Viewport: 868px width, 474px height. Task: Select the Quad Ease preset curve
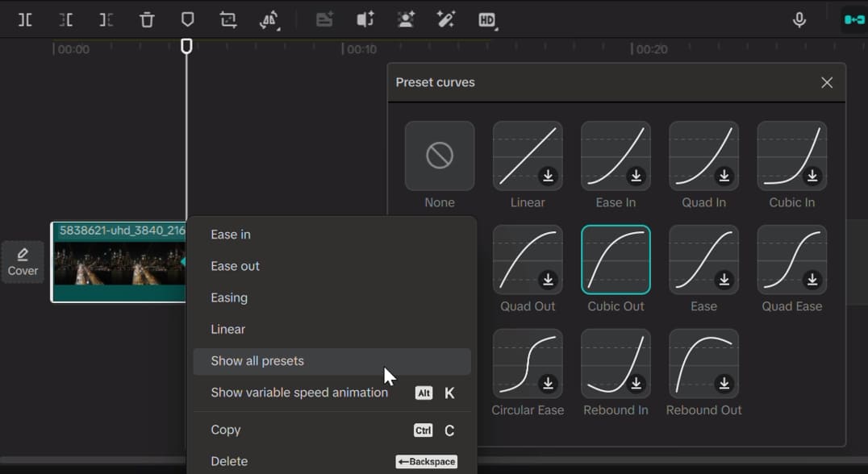coord(791,260)
